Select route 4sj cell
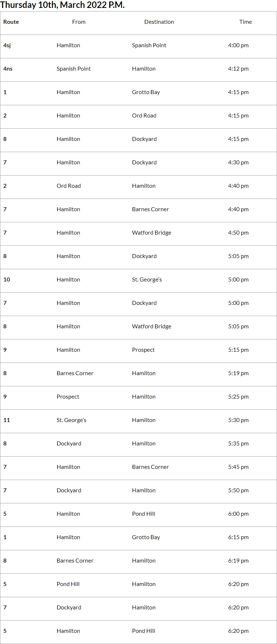This screenshot has width=277, height=644. pyautogui.click(x=7, y=45)
